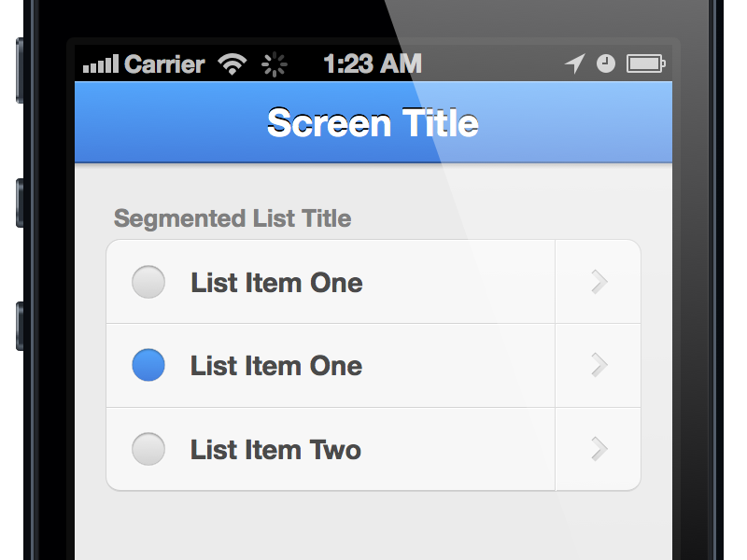The width and height of the screenshot is (747, 560).
Task: Click the Carrier label in the status bar
Action: [165, 64]
